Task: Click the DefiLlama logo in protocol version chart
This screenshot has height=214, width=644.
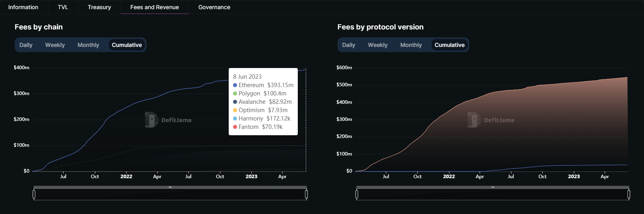Action: [491, 120]
